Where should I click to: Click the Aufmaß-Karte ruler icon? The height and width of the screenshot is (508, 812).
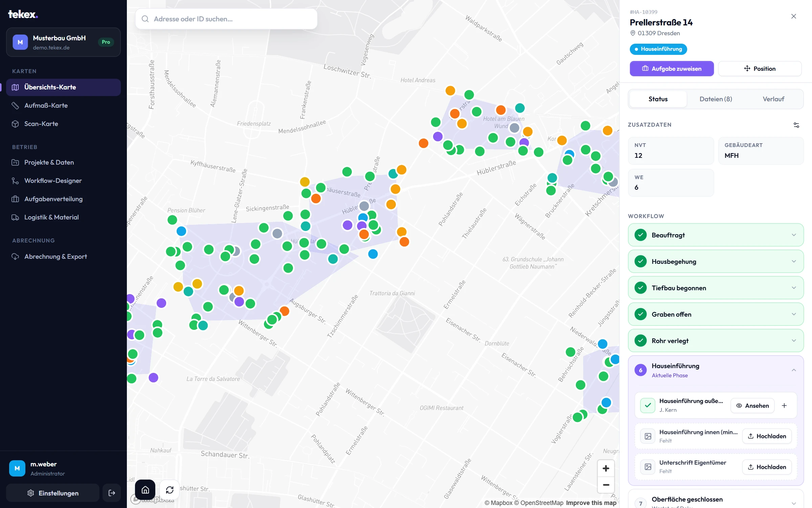coord(15,105)
